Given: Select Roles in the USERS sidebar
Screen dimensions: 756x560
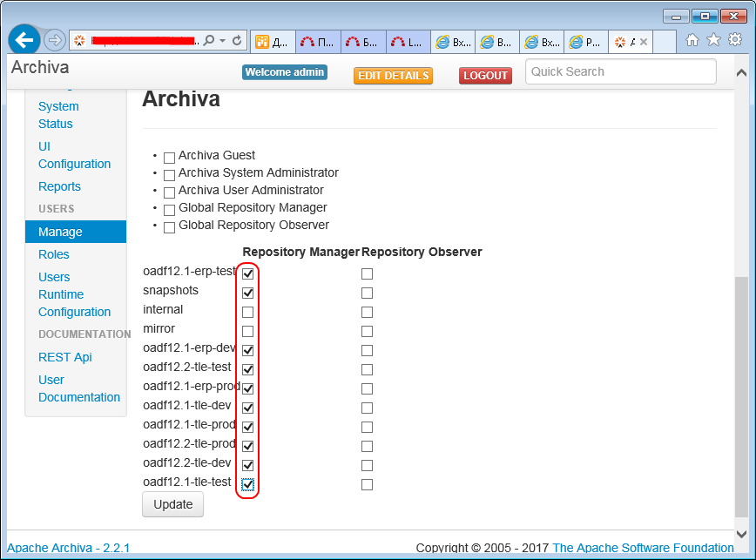Looking at the screenshot, I should [54, 254].
